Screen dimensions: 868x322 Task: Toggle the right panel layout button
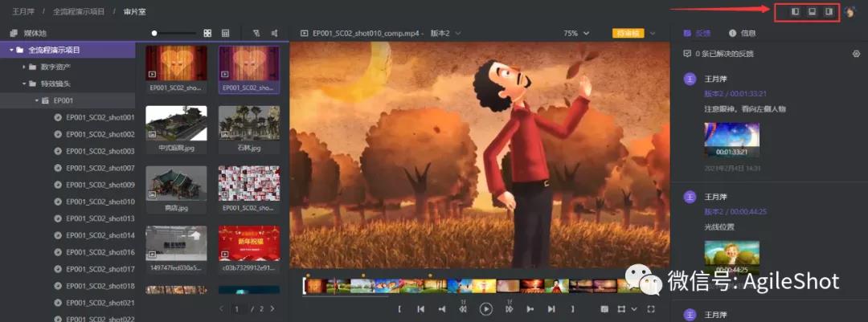[x=829, y=12]
